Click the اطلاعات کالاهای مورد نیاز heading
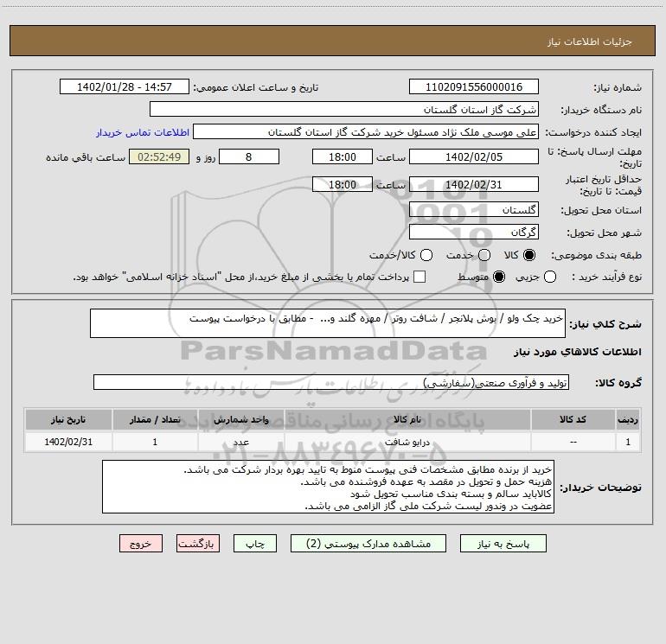This screenshot has height=644, width=666. pyautogui.click(x=578, y=352)
